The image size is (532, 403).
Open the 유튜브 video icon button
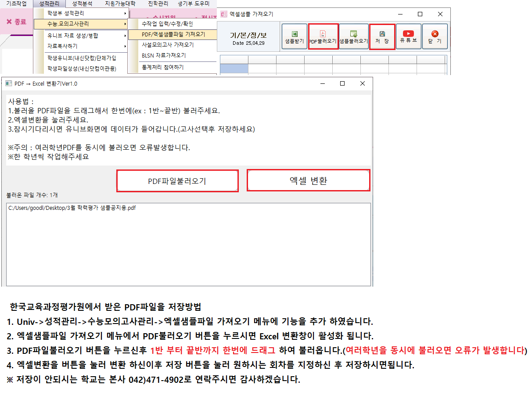tap(408, 36)
